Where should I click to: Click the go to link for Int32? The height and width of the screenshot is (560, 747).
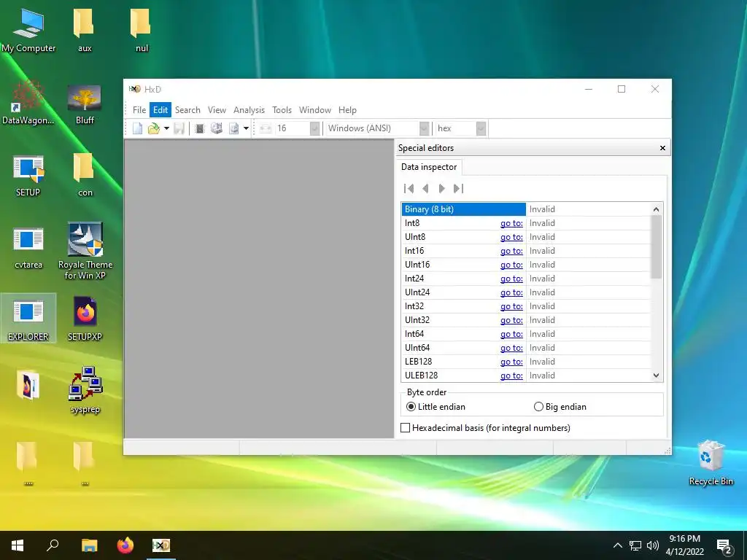511,306
